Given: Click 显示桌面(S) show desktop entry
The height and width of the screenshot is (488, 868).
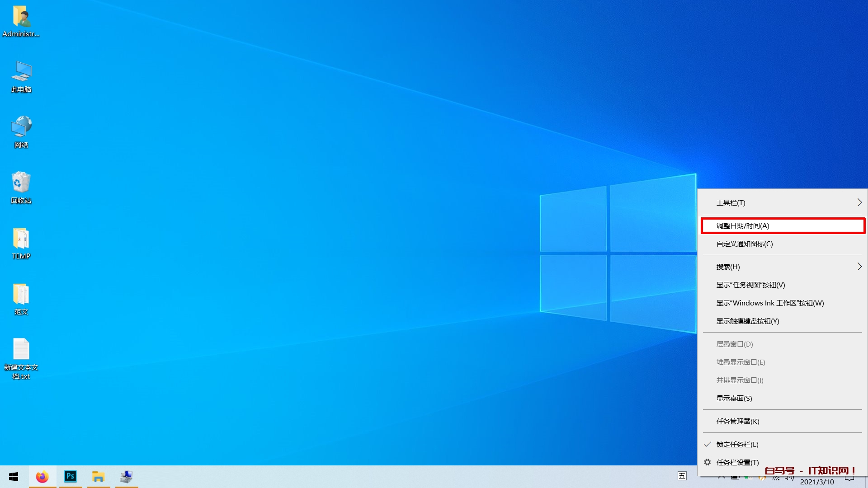Looking at the screenshot, I should (734, 398).
